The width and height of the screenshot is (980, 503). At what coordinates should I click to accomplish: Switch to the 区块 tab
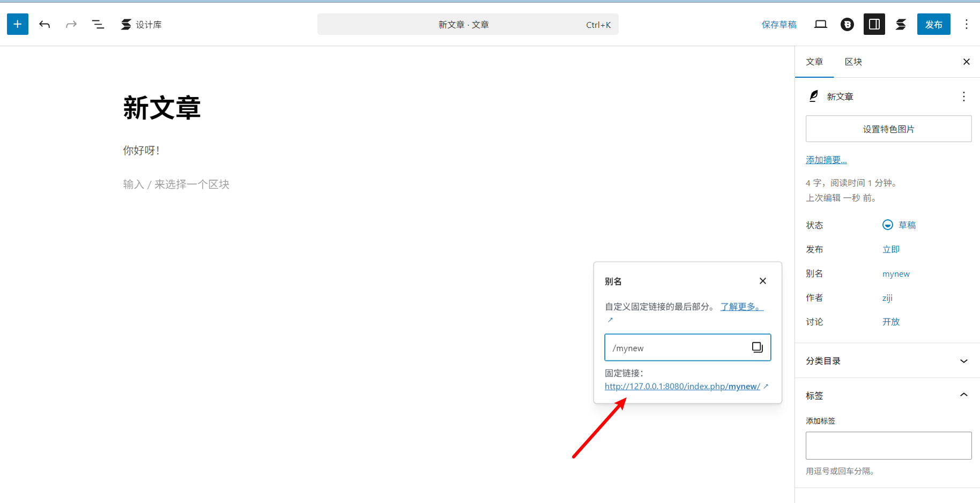[853, 62]
